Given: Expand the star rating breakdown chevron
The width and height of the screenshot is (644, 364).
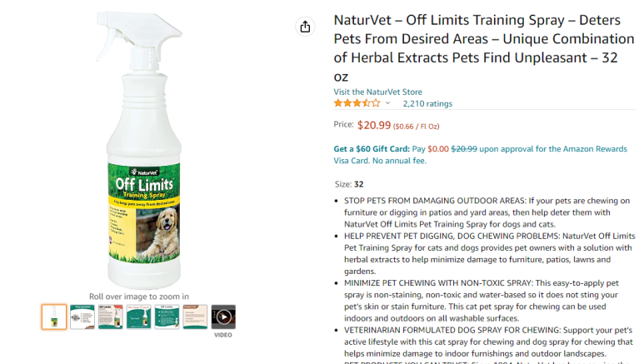Looking at the screenshot, I should 387,103.
